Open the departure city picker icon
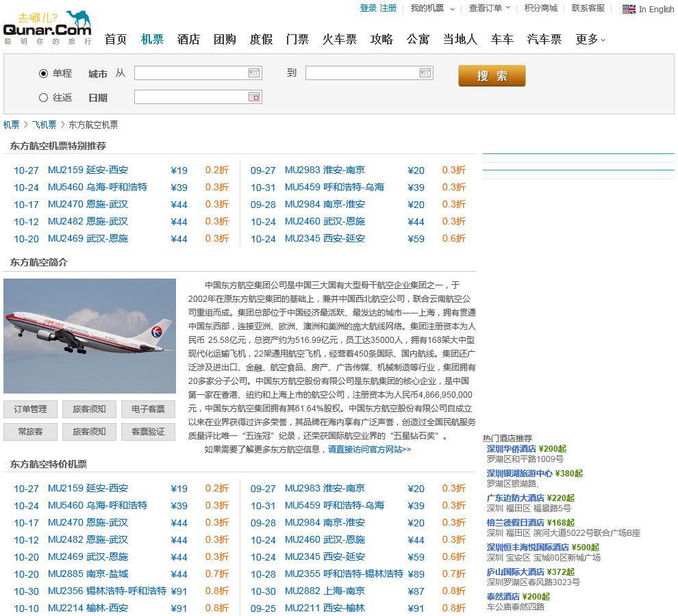Image resolution: width=678 pixels, height=616 pixels. (254, 73)
